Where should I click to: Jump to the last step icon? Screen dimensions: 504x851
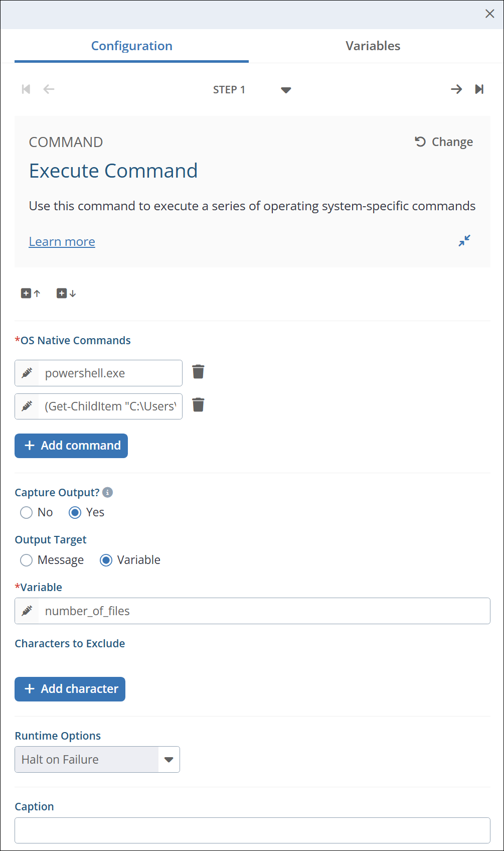point(479,89)
